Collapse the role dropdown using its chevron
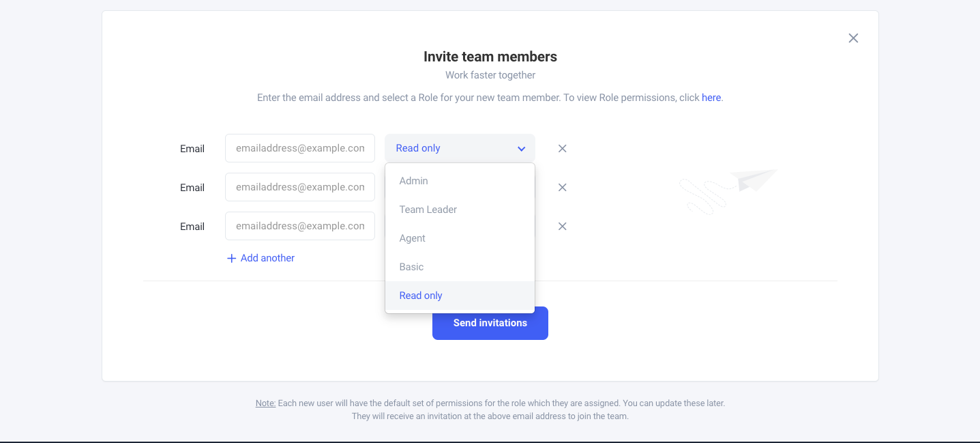This screenshot has height=443, width=980. (521, 149)
